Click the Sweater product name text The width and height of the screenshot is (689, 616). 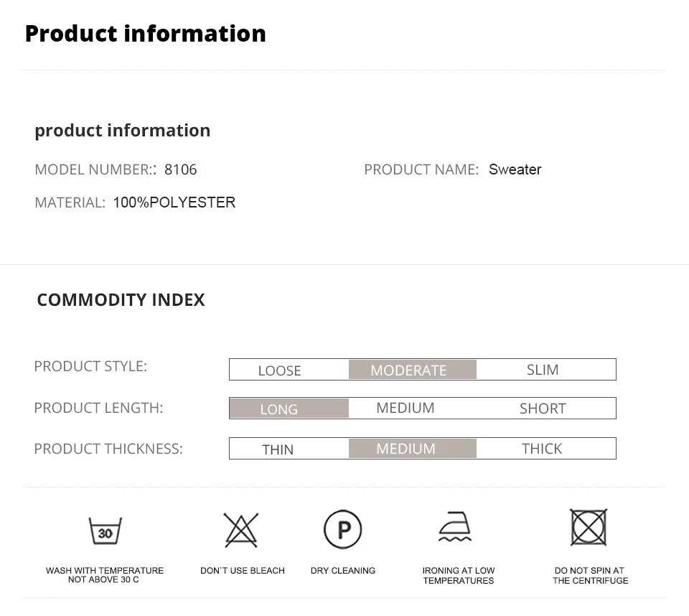pyautogui.click(x=515, y=169)
